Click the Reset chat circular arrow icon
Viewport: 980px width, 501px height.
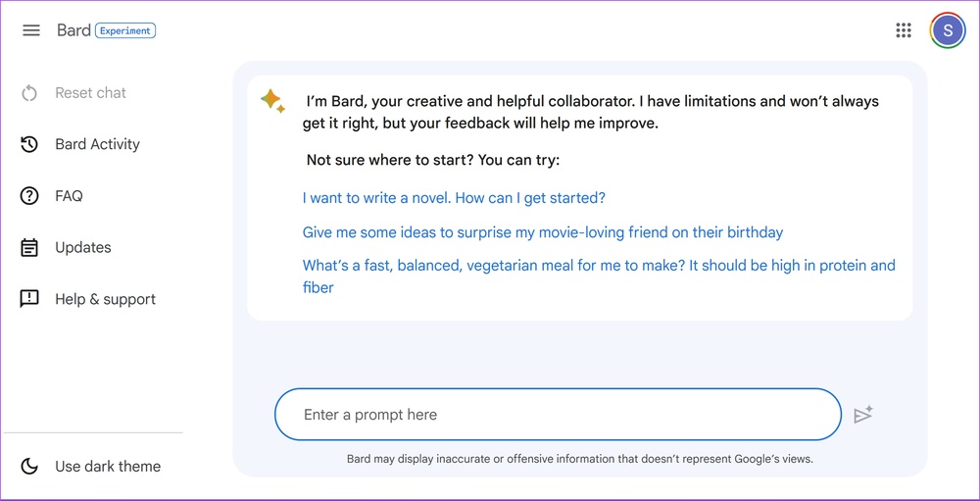pyautogui.click(x=29, y=93)
